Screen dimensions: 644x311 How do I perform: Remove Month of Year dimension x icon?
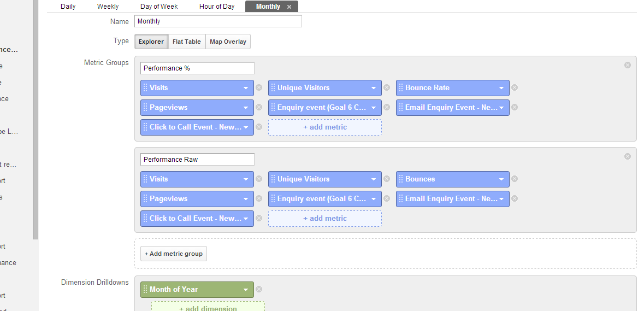pyautogui.click(x=259, y=289)
